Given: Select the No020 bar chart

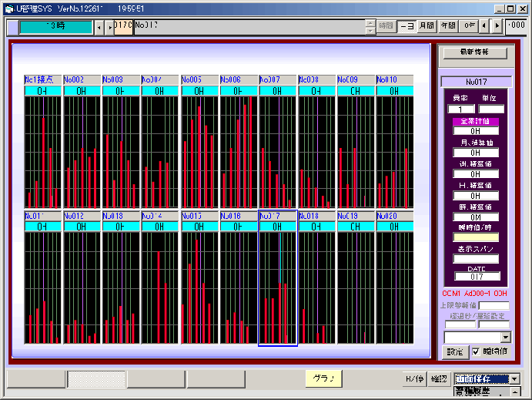Looking at the screenshot, I should [x=395, y=288].
